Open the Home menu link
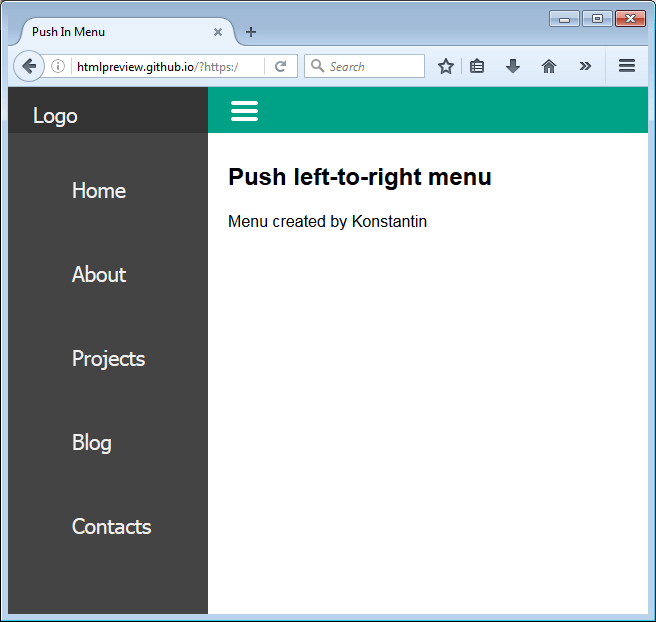This screenshot has width=656, height=622. click(x=99, y=191)
